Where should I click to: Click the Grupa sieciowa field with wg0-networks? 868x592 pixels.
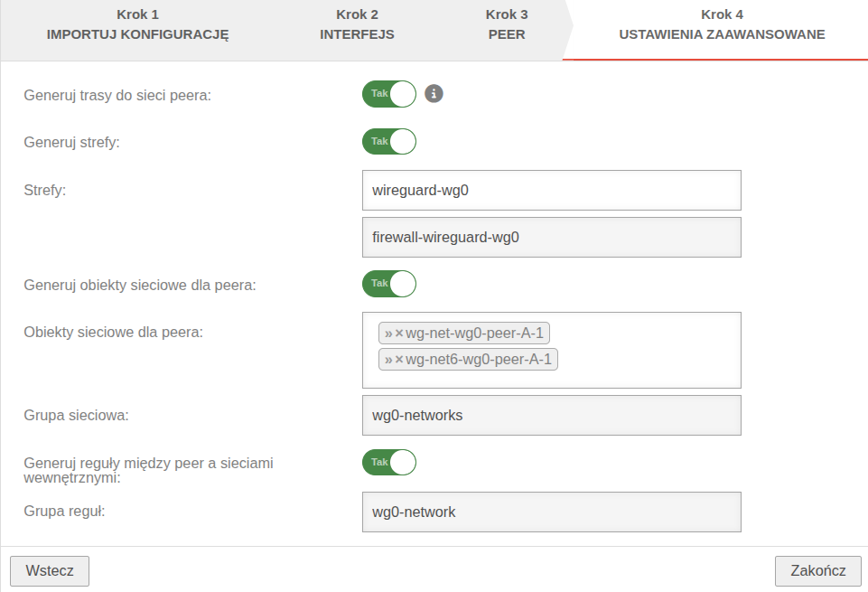551,416
